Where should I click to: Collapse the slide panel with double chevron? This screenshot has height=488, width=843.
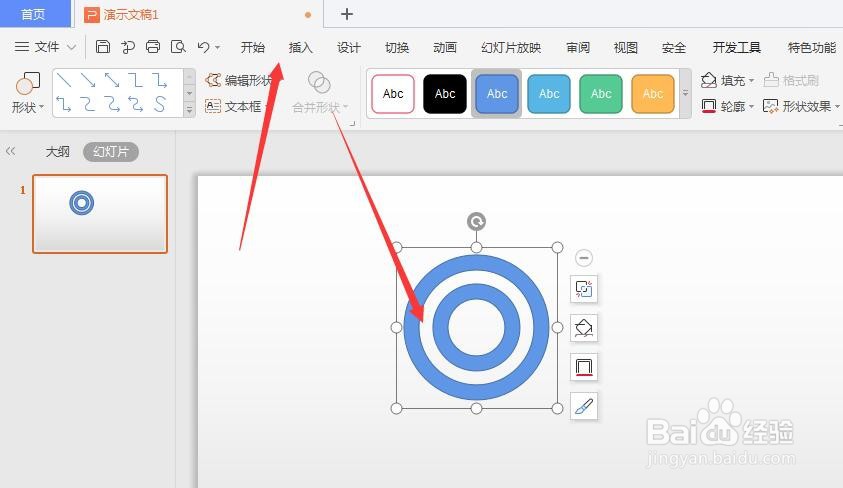[11, 152]
